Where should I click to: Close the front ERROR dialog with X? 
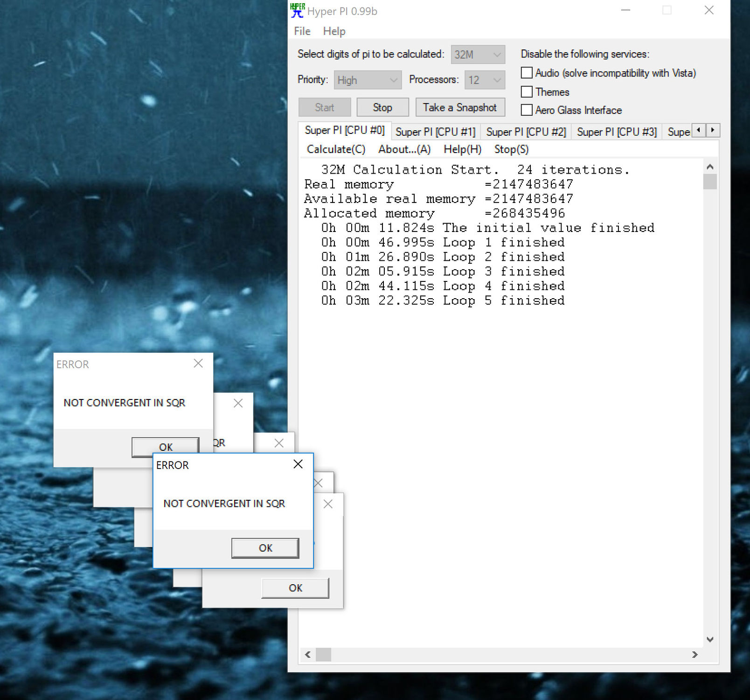tap(298, 464)
